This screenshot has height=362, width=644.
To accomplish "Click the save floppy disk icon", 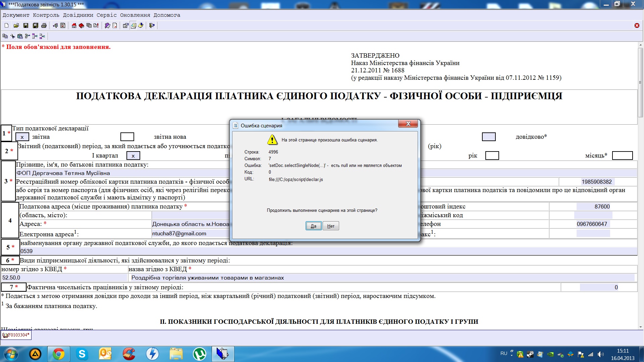I will 26,25.
